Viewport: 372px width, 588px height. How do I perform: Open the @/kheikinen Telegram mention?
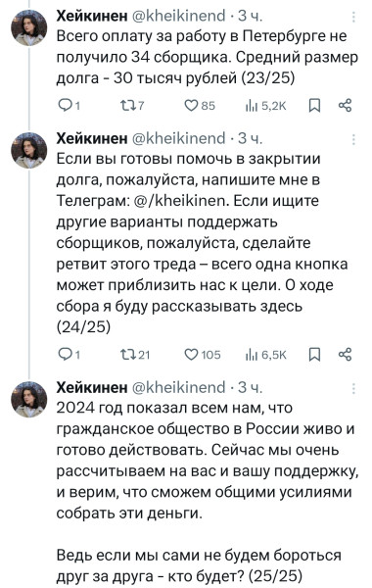click(x=180, y=201)
